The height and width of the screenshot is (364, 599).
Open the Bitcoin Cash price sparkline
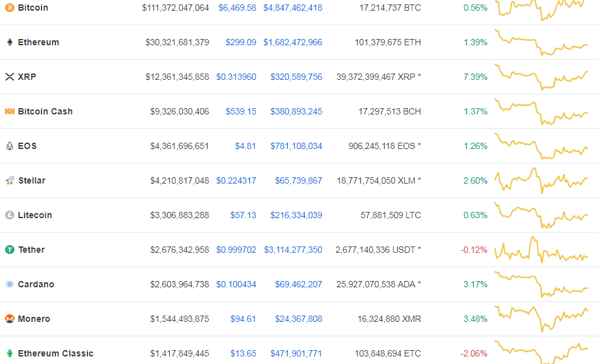tap(541, 111)
